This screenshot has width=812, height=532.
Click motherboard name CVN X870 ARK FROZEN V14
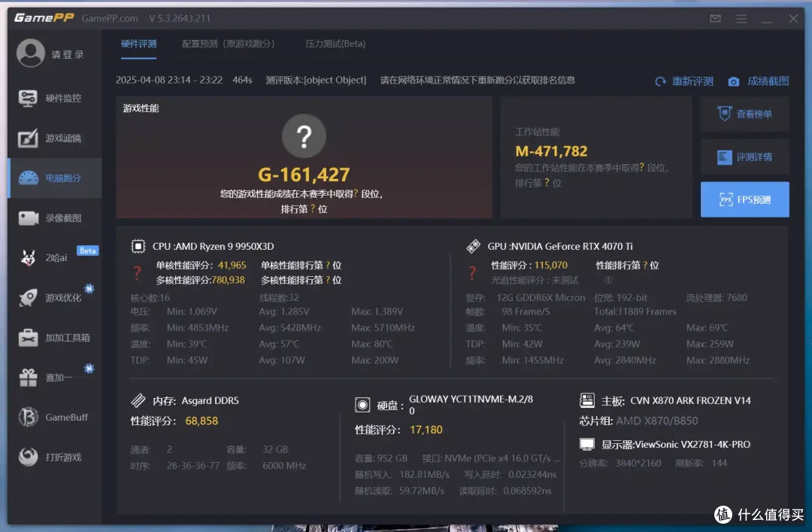[690, 401]
